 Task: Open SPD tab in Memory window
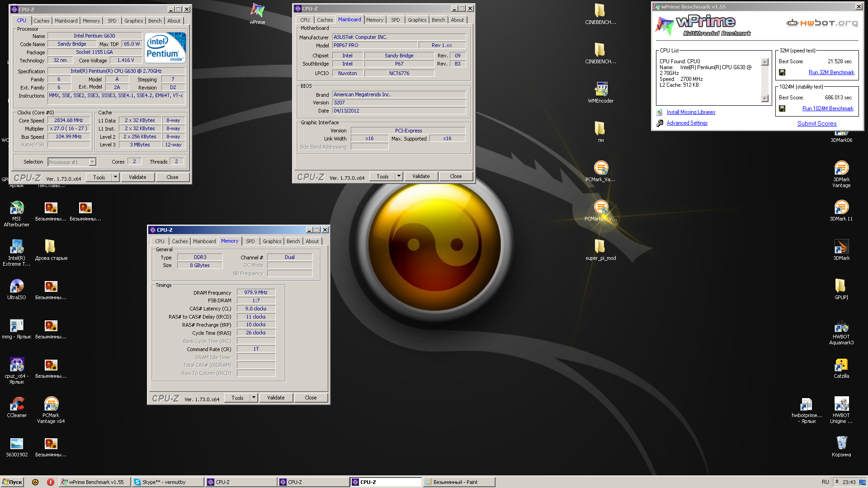point(250,241)
